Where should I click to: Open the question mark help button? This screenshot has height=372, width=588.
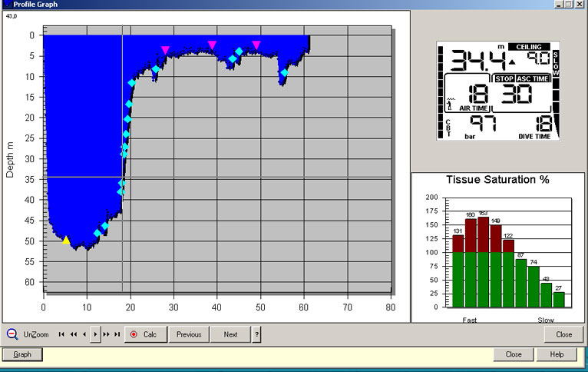pyautogui.click(x=256, y=334)
